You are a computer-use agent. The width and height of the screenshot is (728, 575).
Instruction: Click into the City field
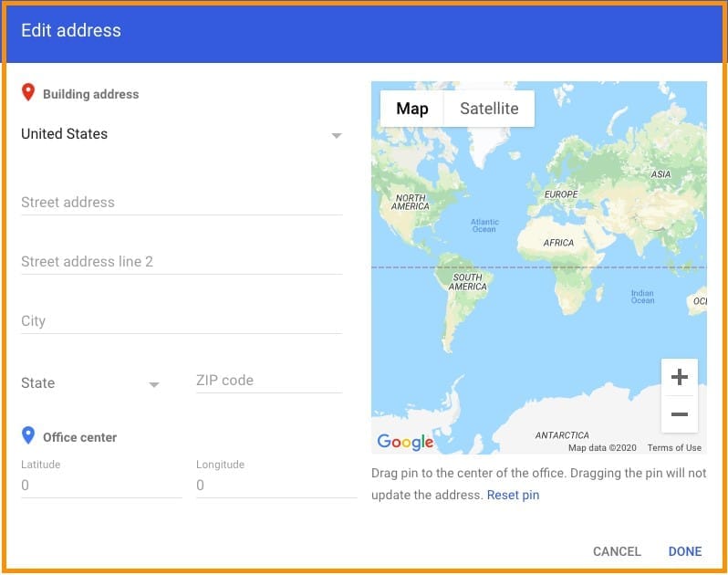[181, 321]
